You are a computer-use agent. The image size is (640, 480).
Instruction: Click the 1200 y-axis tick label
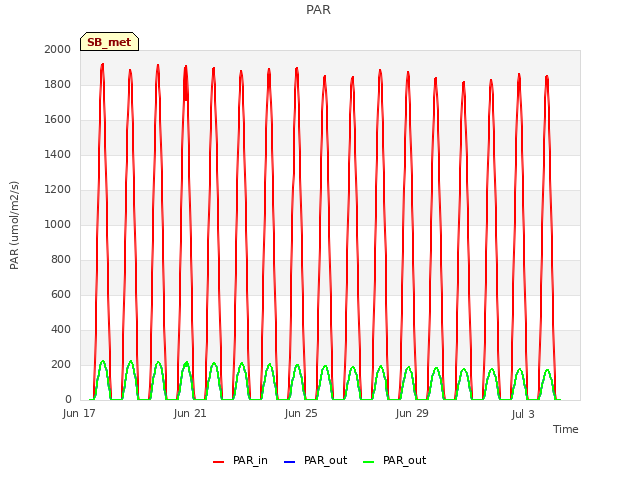click(x=58, y=190)
